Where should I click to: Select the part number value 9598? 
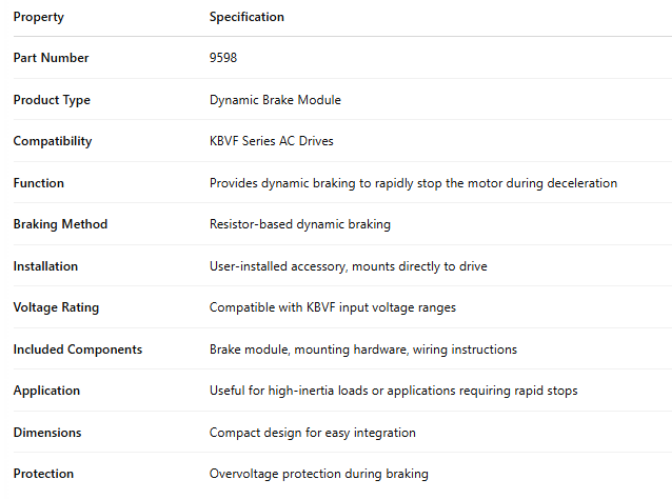[223, 58]
